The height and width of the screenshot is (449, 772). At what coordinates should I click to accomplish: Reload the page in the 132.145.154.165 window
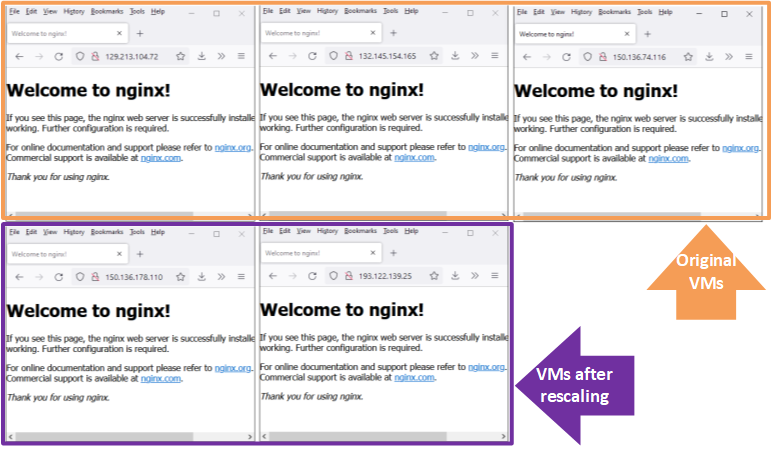point(312,56)
